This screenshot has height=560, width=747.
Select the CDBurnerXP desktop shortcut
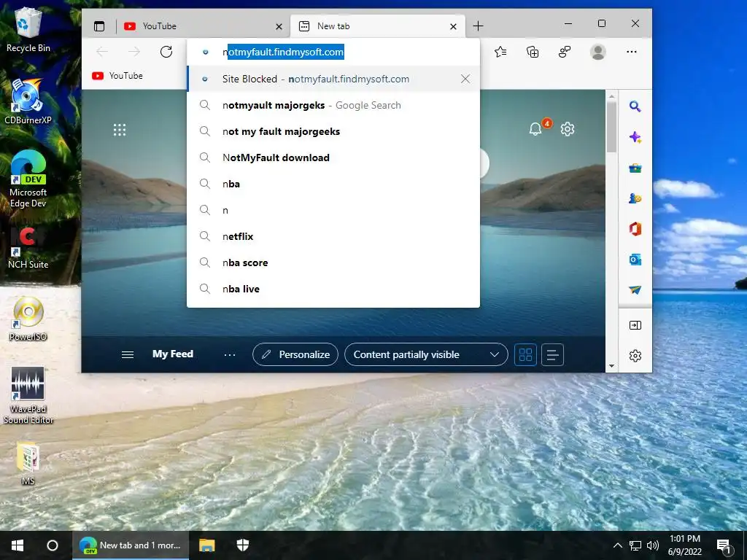[x=28, y=102]
